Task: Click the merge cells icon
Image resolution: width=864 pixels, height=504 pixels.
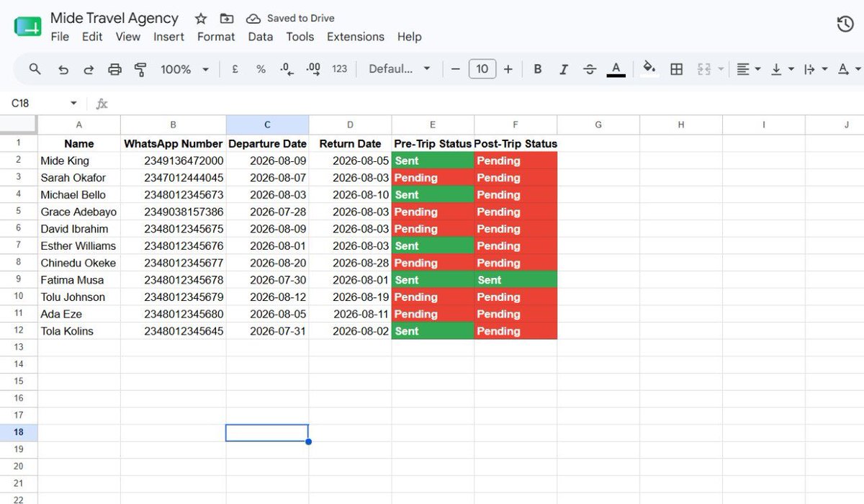Action: coord(704,69)
